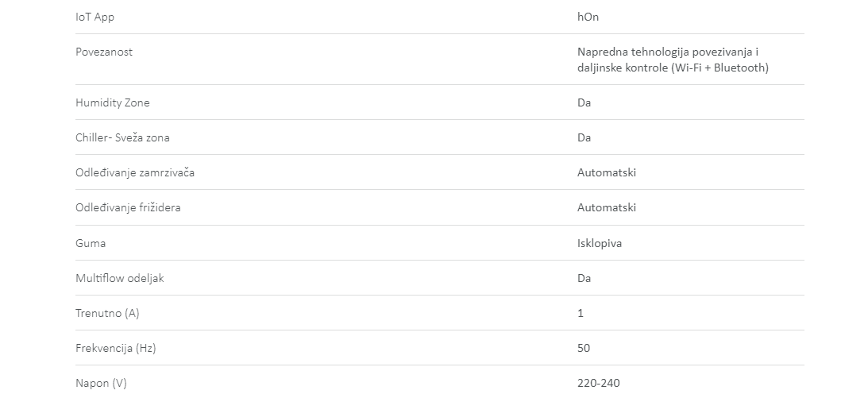The width and height of the screenshot is (868, 398).
Task: Click the Humidity Zone label
Action: tap(112, 102)
